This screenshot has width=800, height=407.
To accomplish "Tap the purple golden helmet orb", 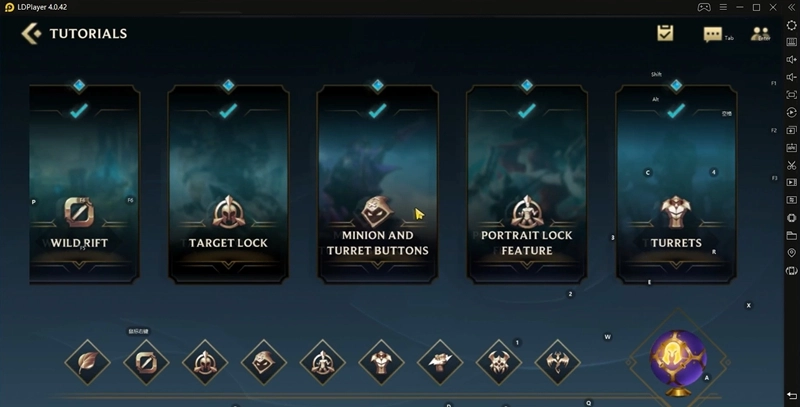I will pos(678,358).
